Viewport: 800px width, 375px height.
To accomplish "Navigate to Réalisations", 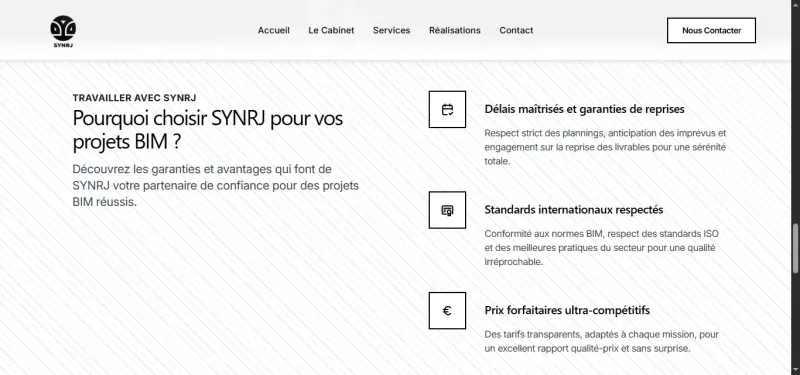I will [x=455, y=30].
